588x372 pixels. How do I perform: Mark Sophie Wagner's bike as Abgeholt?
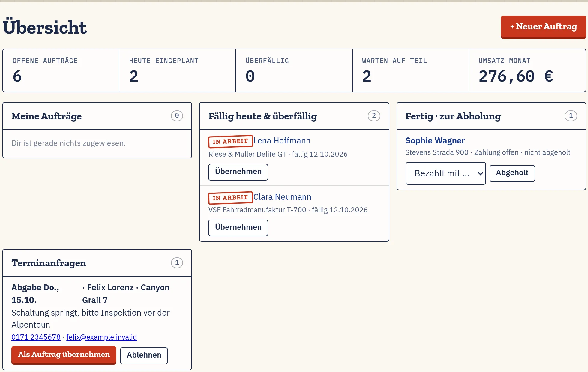(512, 173)
